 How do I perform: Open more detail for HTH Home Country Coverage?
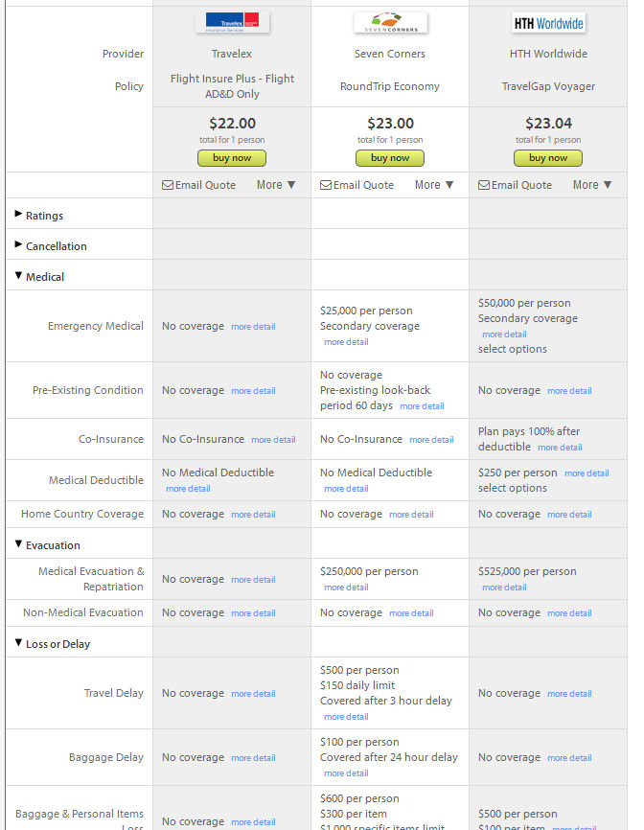[569, 515]
